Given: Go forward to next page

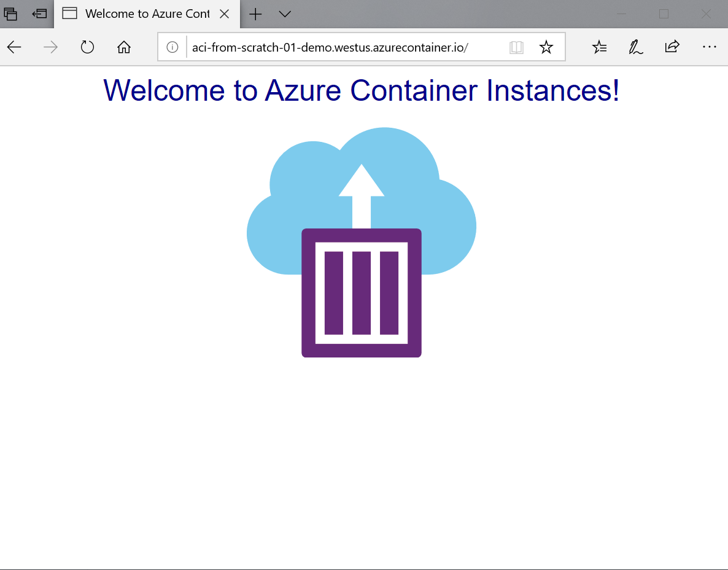Looking at the screenshot, I should click(x=50, y=47).
